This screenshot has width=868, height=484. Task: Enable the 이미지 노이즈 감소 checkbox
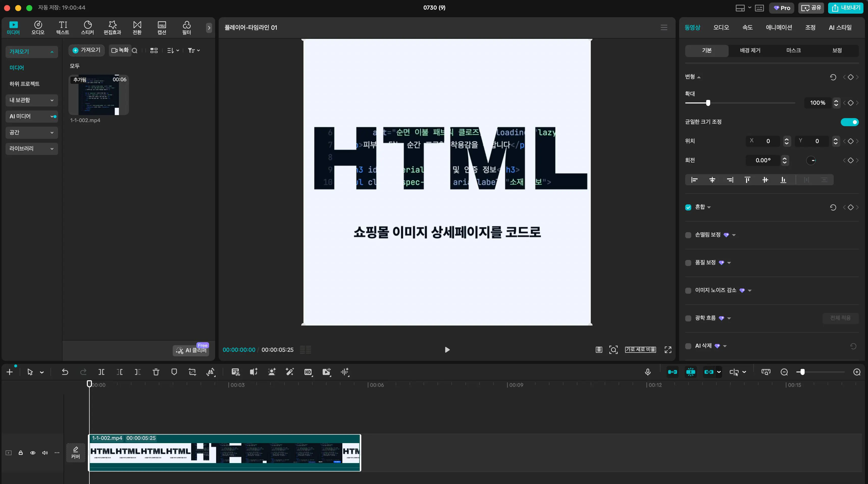pos(688,290)
